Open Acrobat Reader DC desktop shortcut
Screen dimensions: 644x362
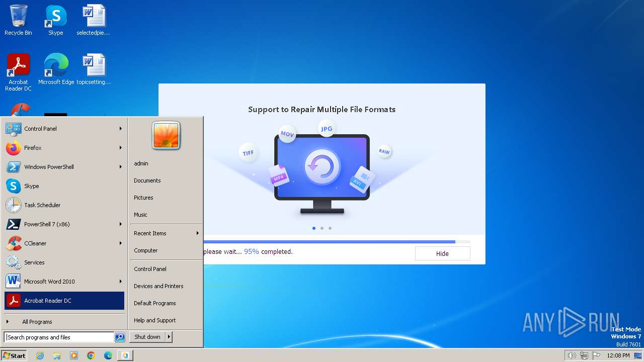point(18,72)
